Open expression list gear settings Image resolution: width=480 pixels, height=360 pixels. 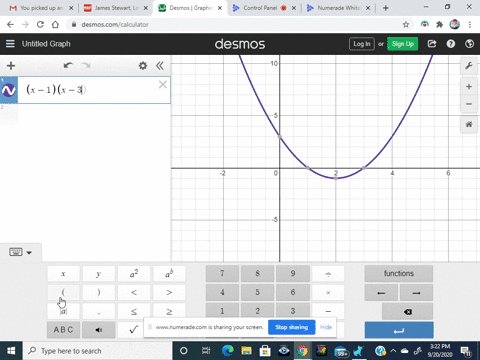[x=143, y=66]
